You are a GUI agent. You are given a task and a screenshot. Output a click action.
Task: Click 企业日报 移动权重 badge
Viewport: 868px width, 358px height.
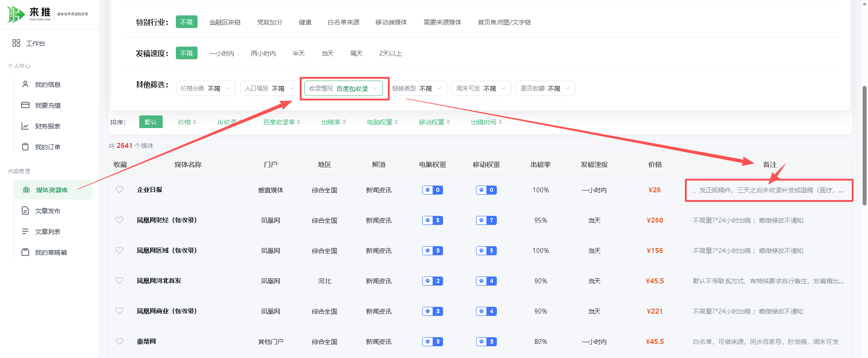[x=486, y=190]
